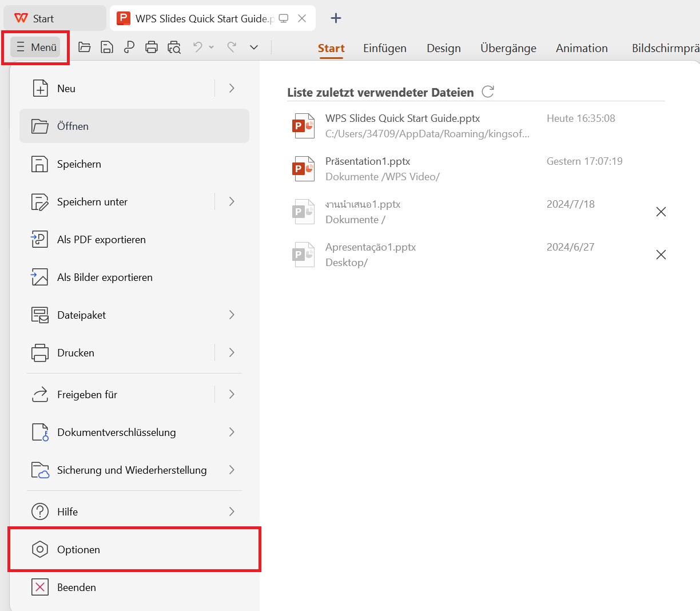Refresh the recently used files list
Screen dimensions: 700x611
tap(488, 92)
